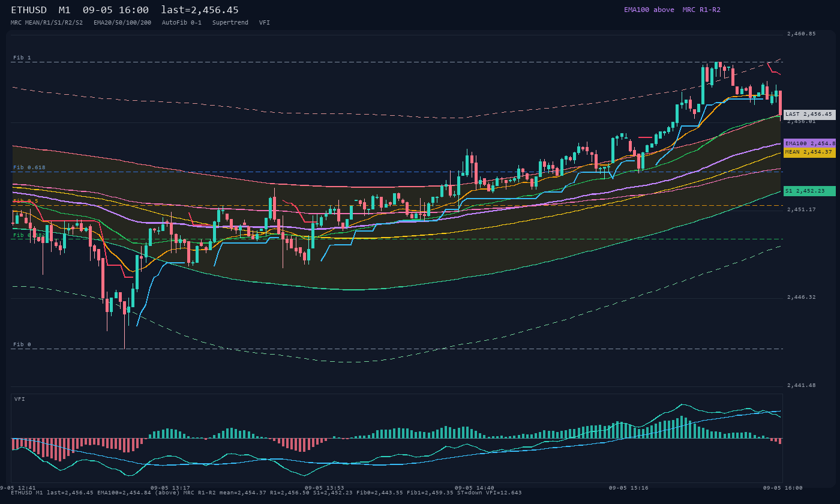The image size is (840, 504).
Task: Click the "09-05 16:00" time axis label
Action: (782, 488)
